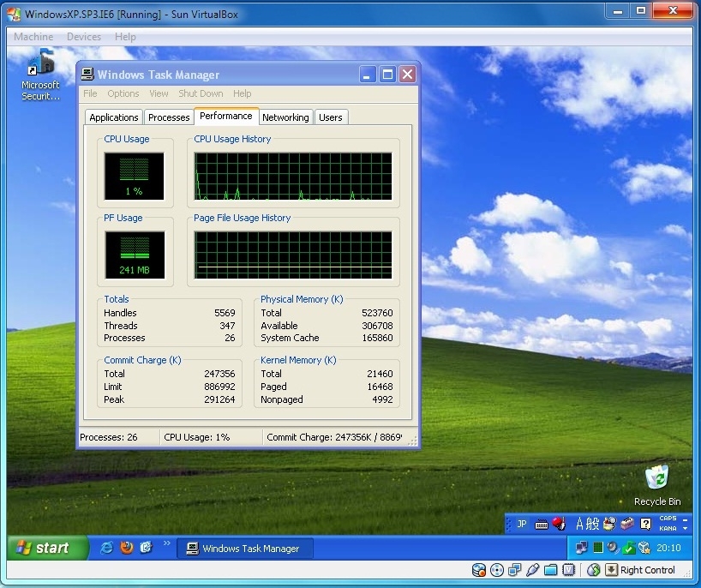Click the mouse integration status icon
Viewport: 701px width, 588px height.
pos(593,570)
